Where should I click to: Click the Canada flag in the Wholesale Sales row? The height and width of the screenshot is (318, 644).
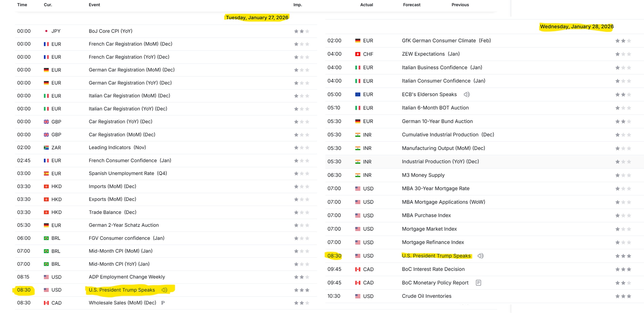click(46, 303)
